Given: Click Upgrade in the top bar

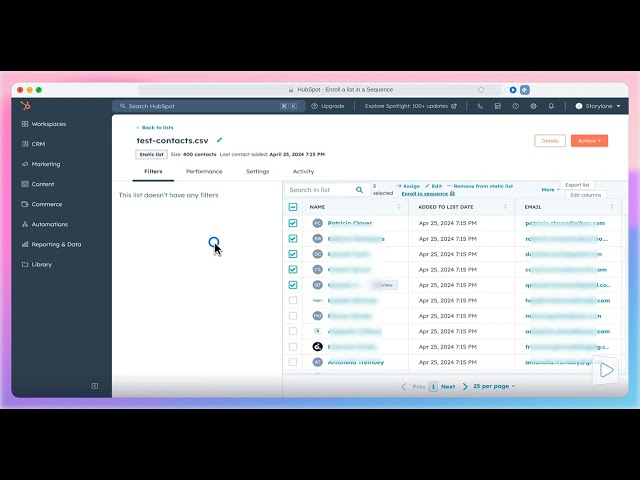Looking at the screenshot, I should coord(328,106).
